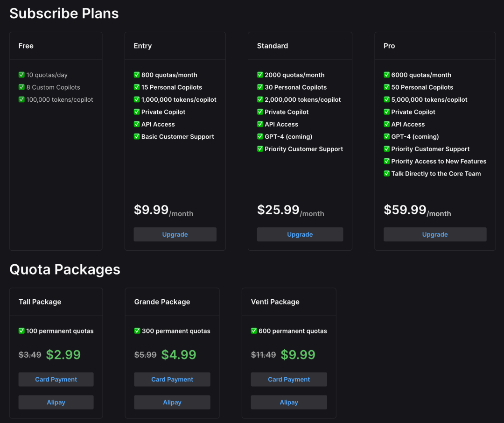
Task: Click check icon beside 6000 quotas/month
Action: click(x=387, y=75)
